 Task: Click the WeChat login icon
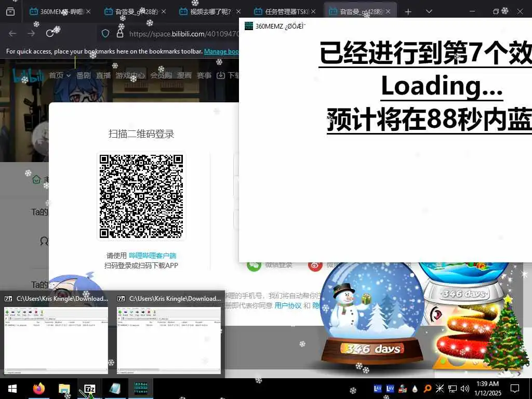coord(254,265)
